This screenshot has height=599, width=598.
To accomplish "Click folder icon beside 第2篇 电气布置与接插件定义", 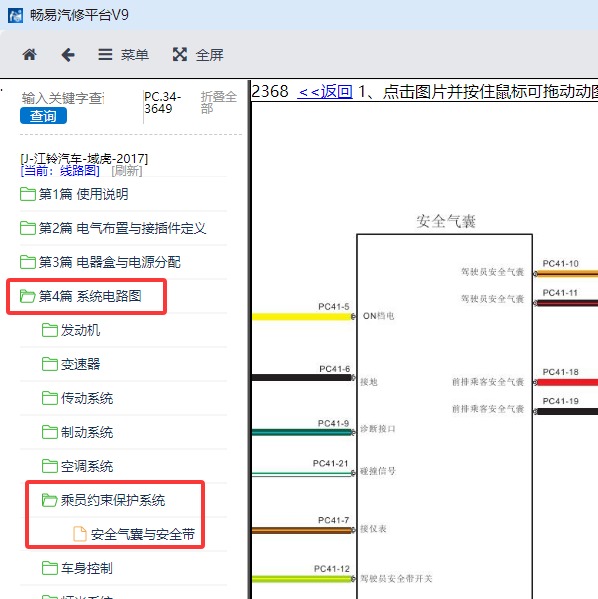I will coord(28,228).
